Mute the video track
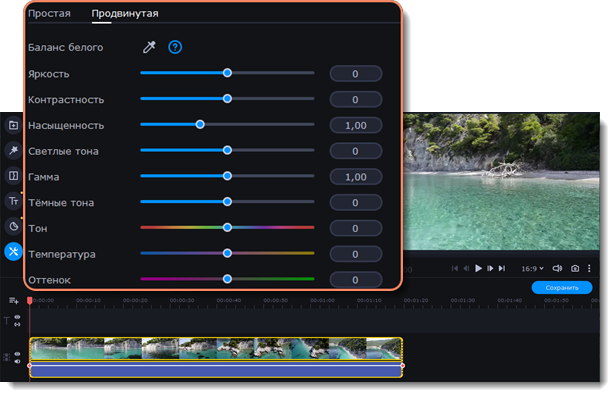 tap(17, 361)
